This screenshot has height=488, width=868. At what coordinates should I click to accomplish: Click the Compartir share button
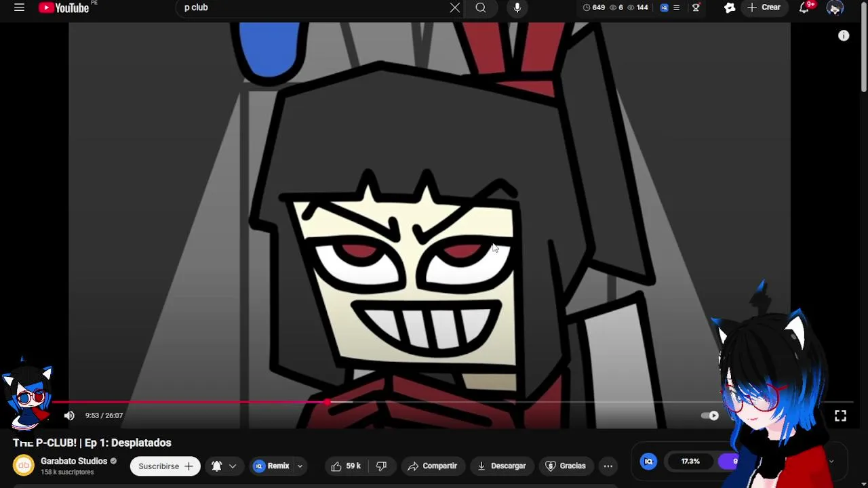click(433, 466)
